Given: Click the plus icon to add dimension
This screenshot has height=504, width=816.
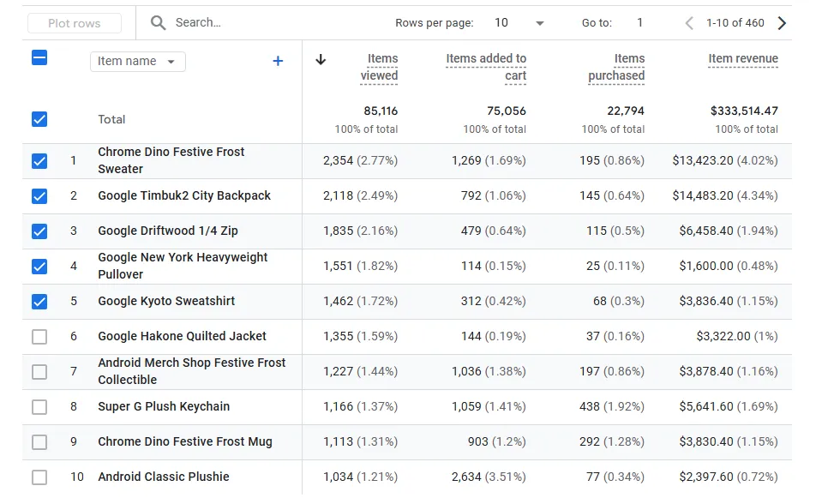Looking at the screenshot, I should pos(278,61).
